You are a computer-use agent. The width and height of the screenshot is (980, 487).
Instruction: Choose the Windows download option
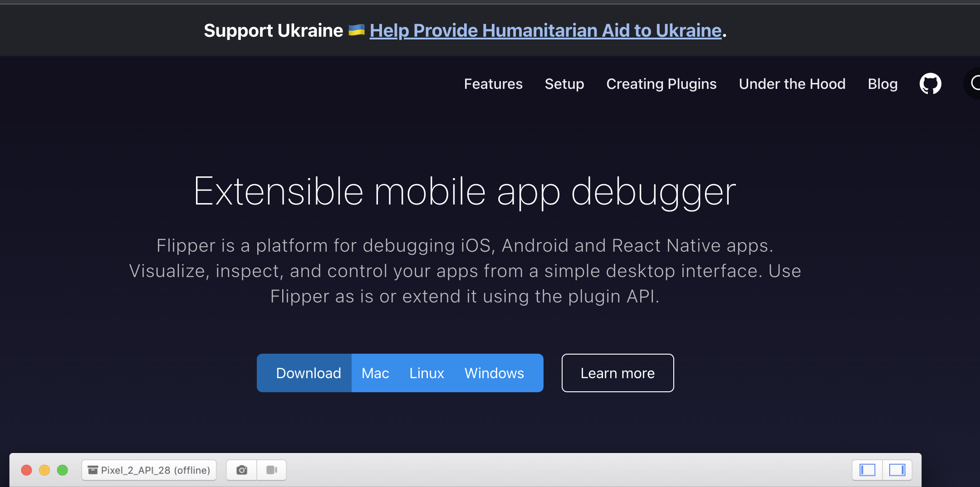tap(494, 373)
